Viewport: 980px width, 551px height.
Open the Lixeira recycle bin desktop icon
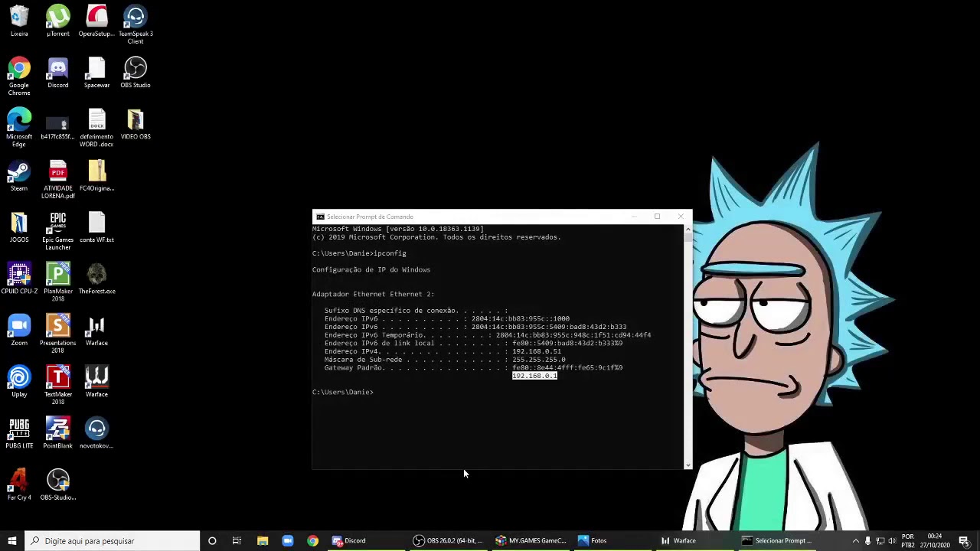pyautogui.click(x=19, y=21)
